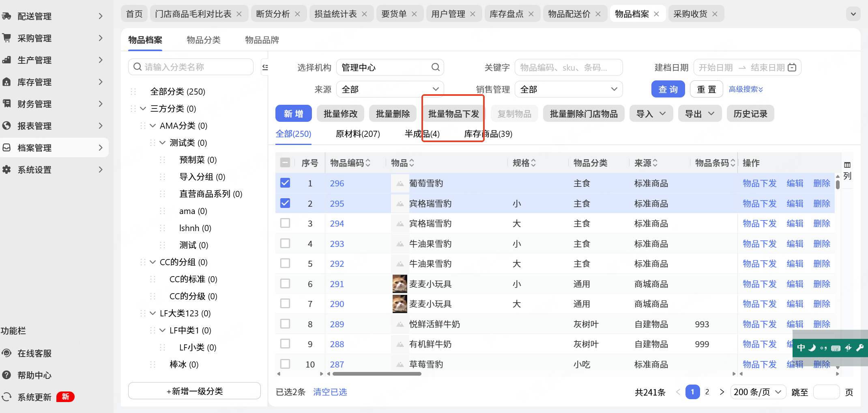
Task: Click the 系统设置 gear icon
Action: coord(6,170)
